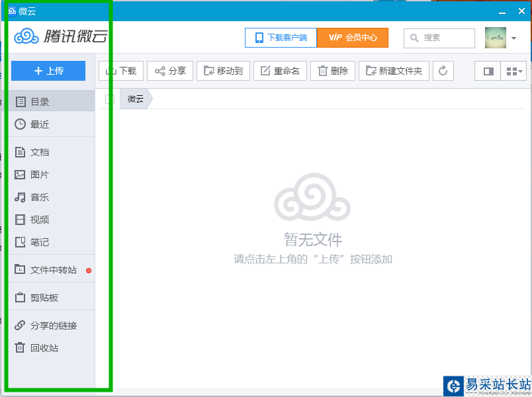This screenshot has height=397, width=532.
Task: Click the 下载客户端 download client button
Action: click(x=281, y=38)
